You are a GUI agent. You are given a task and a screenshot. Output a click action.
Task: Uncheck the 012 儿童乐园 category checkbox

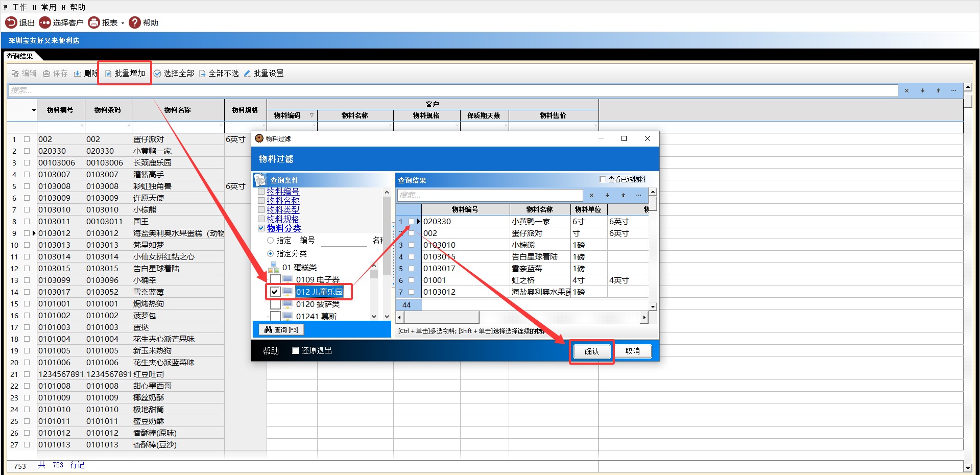pyautogui.click(x=275, y=292)
